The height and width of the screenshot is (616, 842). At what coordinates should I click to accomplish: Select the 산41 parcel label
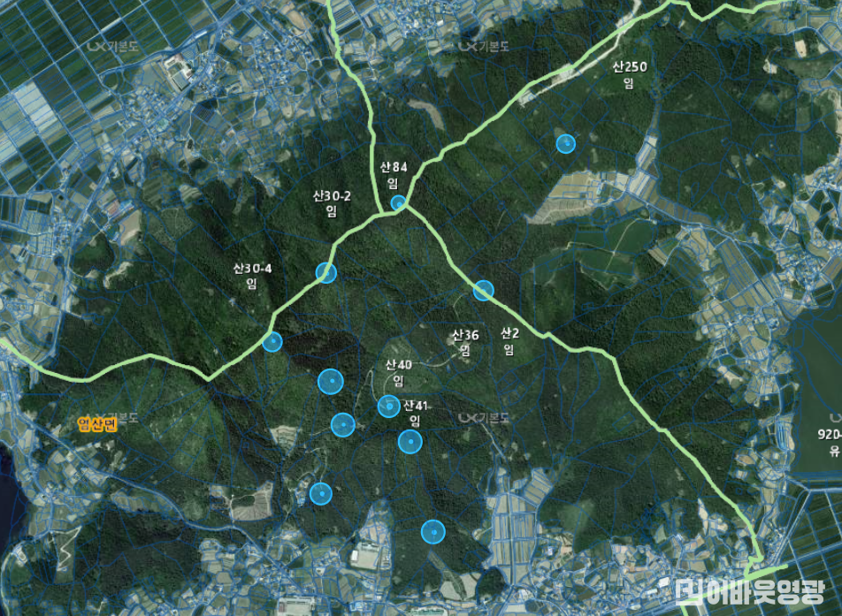tap(415, 407)
